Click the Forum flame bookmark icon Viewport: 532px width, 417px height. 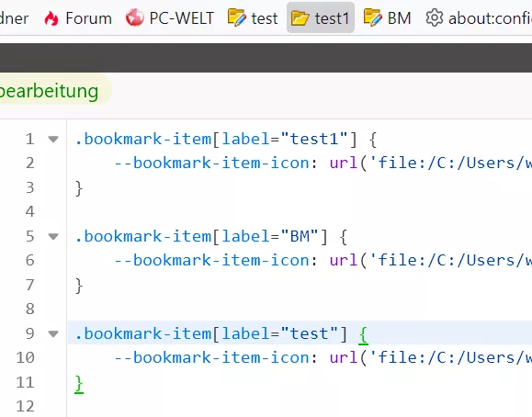point(51,18)
